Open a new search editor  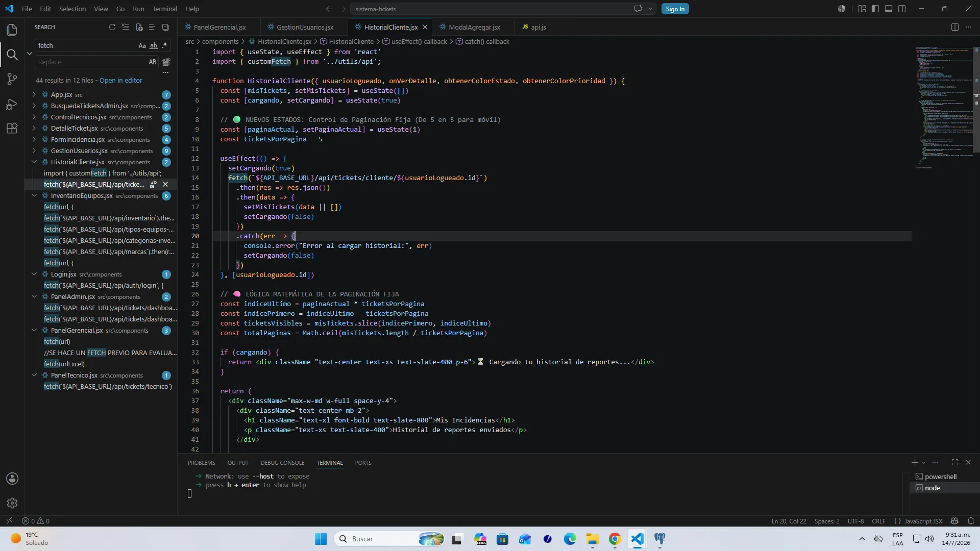pos(139,27)
